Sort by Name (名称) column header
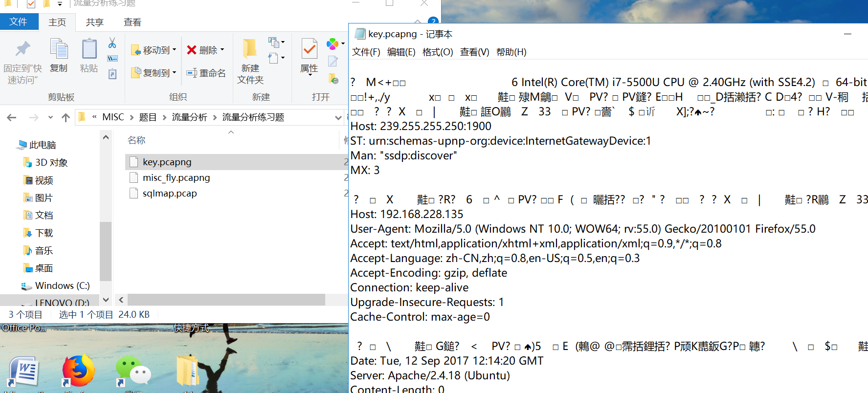Image resolution: width=868 pixels, height=393 pixels. [136, 140]
